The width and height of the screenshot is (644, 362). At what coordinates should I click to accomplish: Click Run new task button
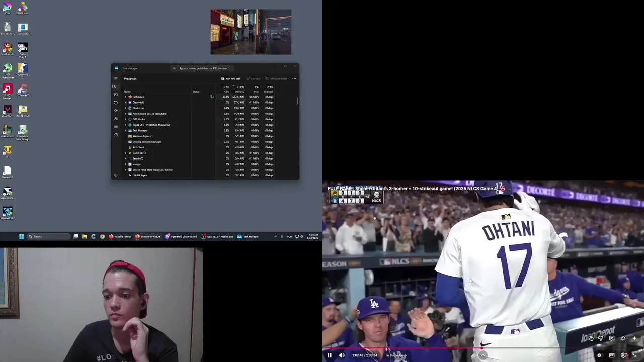[x=231, y=79]
